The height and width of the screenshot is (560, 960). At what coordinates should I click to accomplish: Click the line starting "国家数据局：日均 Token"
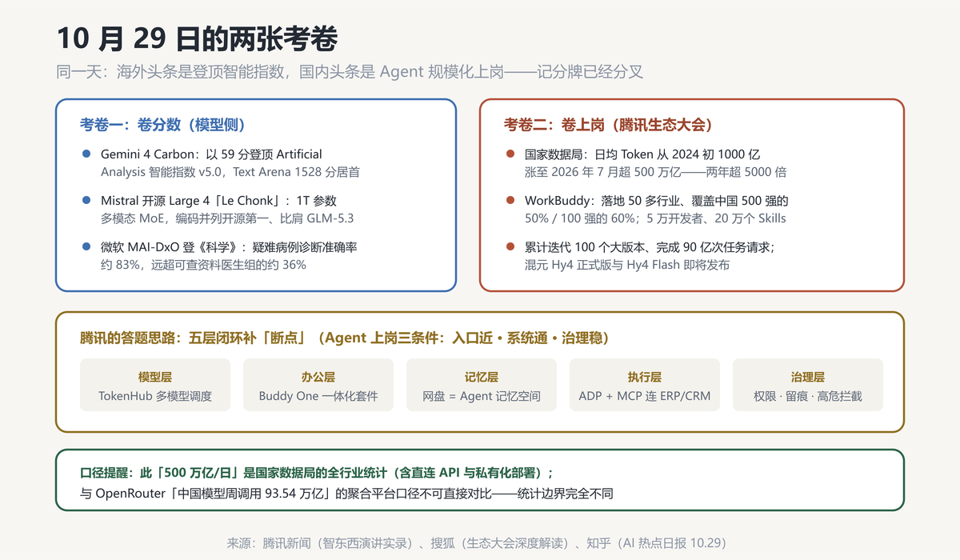point(642,154)
